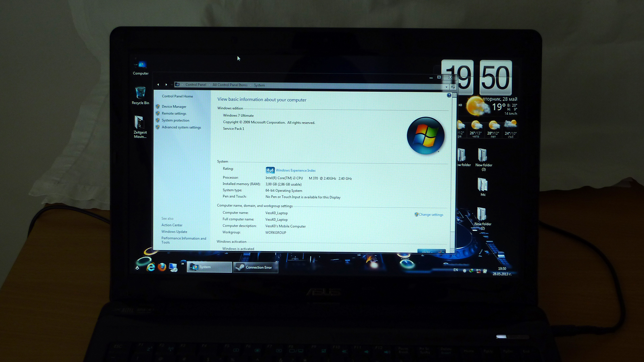Open Control Panel Home

point(177,96)
